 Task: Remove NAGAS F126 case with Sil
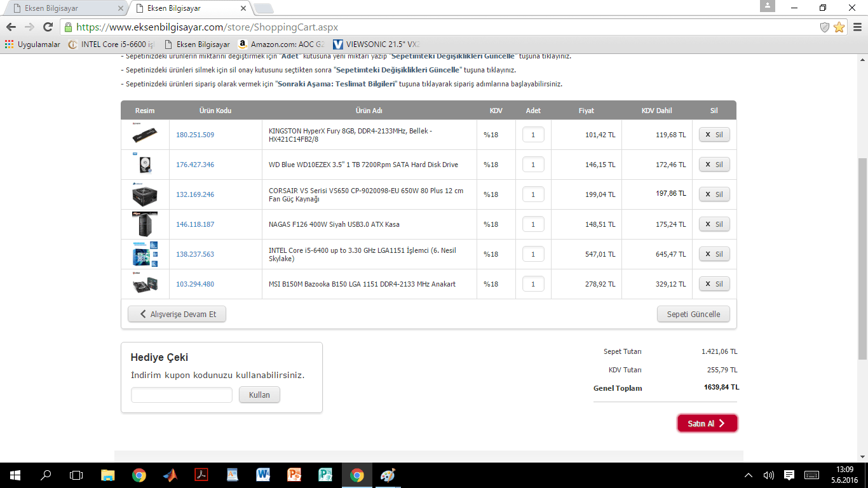point(714,224)
